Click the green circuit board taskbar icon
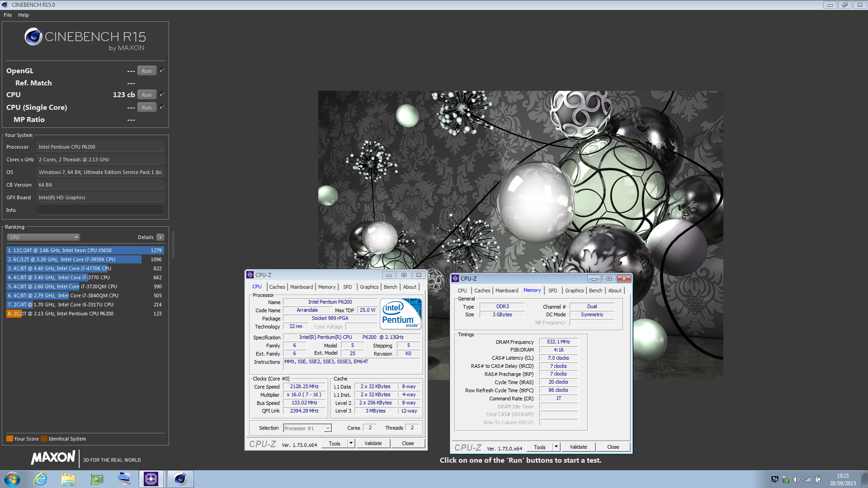868x488 pixels. [96, 479]
